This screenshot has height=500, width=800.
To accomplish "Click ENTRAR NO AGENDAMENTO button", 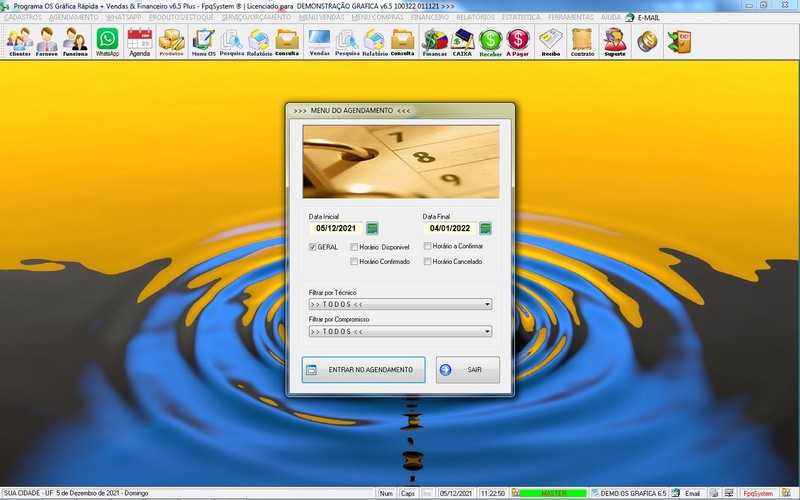I will (363, 369).
